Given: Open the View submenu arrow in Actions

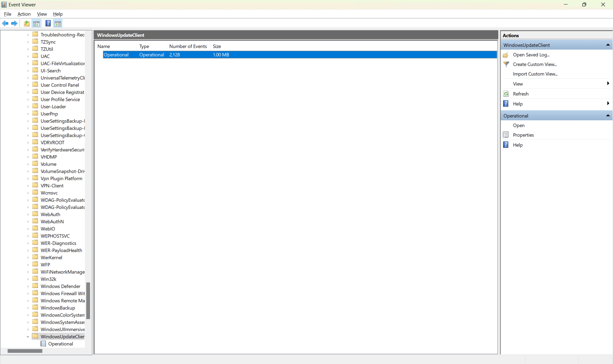Looking at the screenshot, I should click(x=608, y=84).
